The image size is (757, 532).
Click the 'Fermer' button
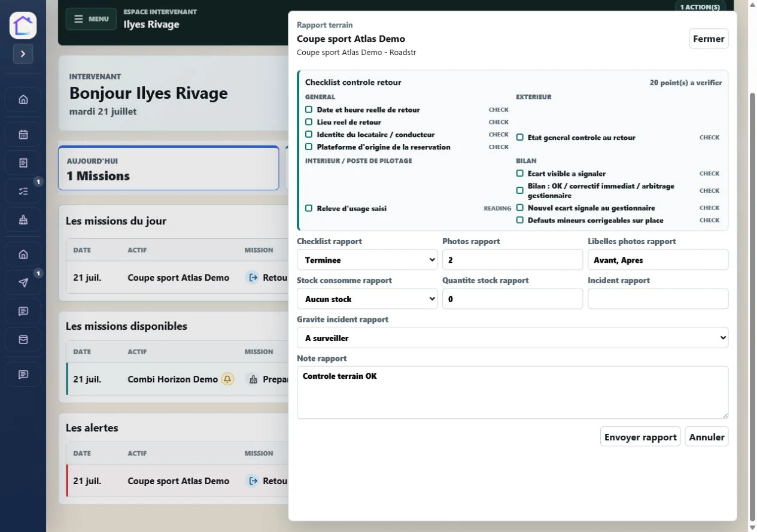click(x=709, y=38)
